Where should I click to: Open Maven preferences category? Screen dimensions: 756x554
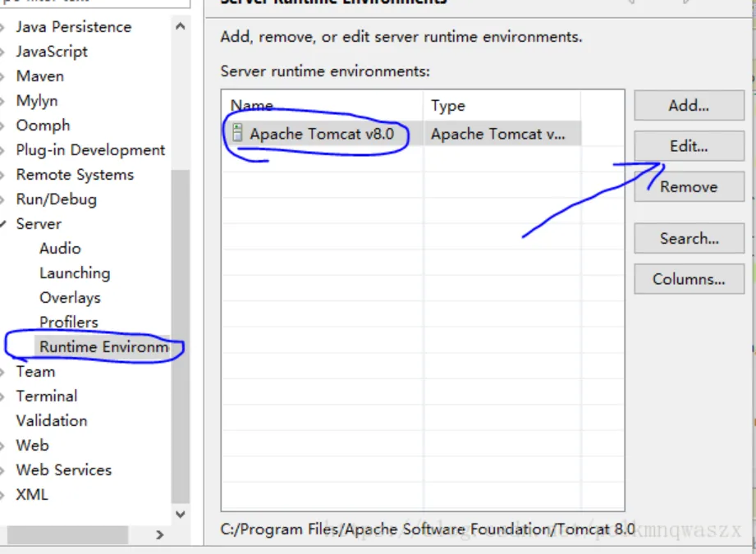(39, 76)
